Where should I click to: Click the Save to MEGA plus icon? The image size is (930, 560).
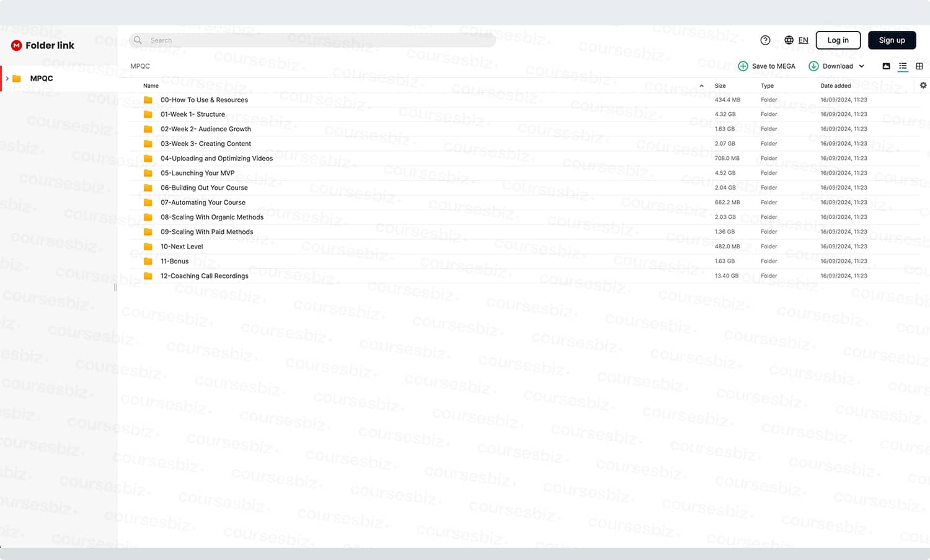point(743,66)
